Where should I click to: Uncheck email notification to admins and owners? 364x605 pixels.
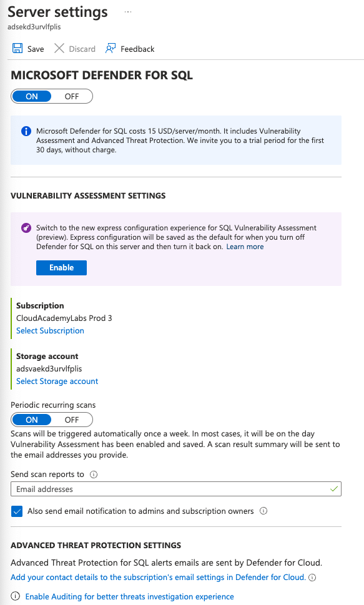16,511
